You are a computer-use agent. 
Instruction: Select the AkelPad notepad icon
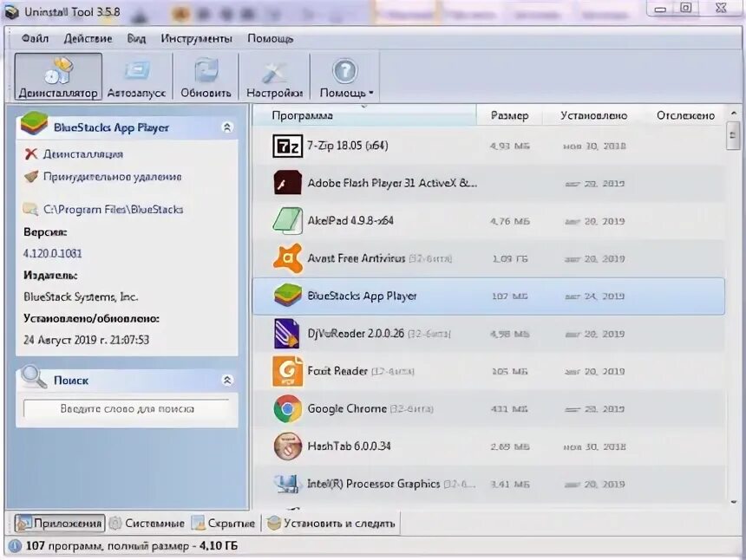pyautogui.click(x=287, y=220)
